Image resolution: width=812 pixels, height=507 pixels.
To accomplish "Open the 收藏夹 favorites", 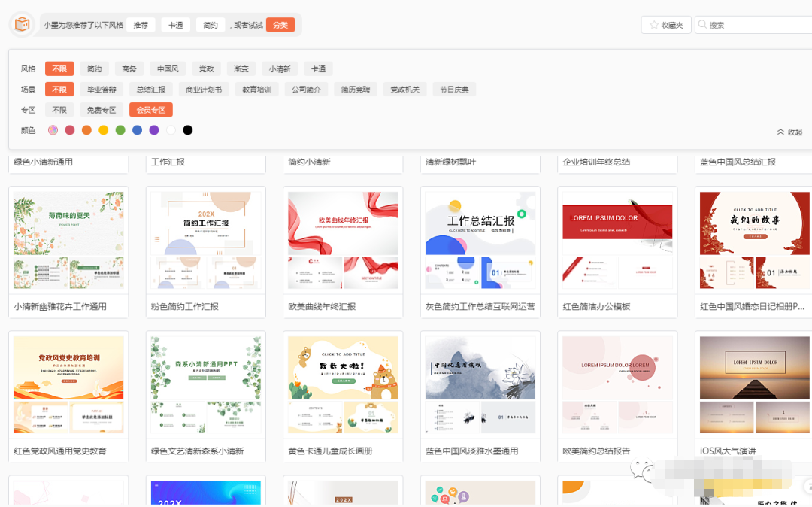I will point(666,25).
